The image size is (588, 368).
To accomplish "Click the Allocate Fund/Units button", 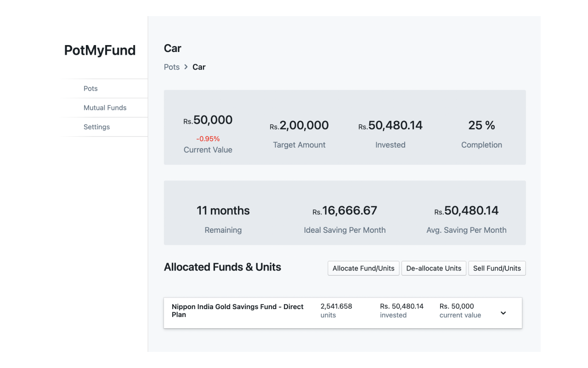I will point(363,268).
